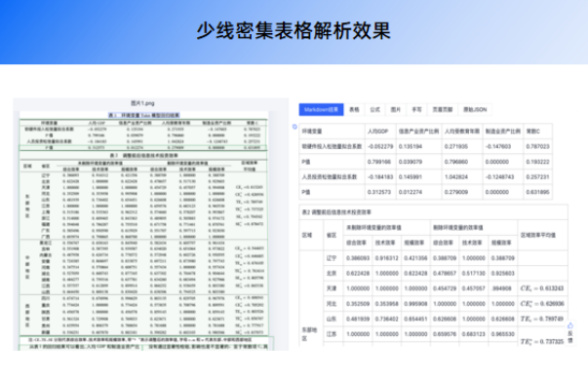Select cell value 0.421356

pyautogui.click(x=415, y=258)
